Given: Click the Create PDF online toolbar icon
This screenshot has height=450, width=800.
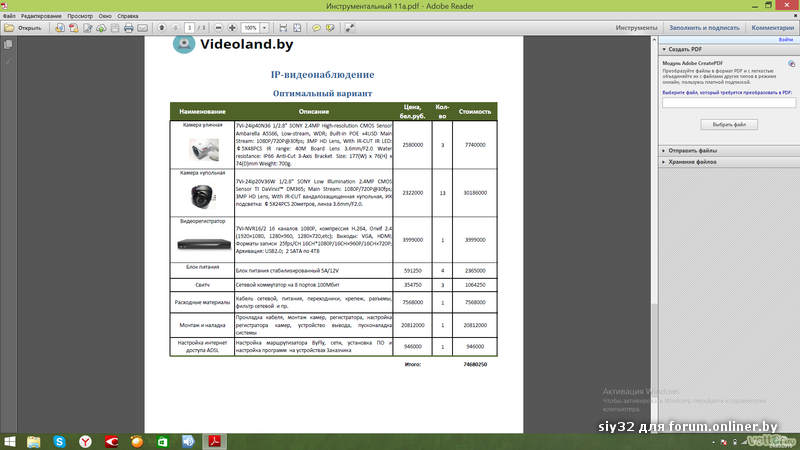Looking at the screenshot, I should click(x=73, y=28).
